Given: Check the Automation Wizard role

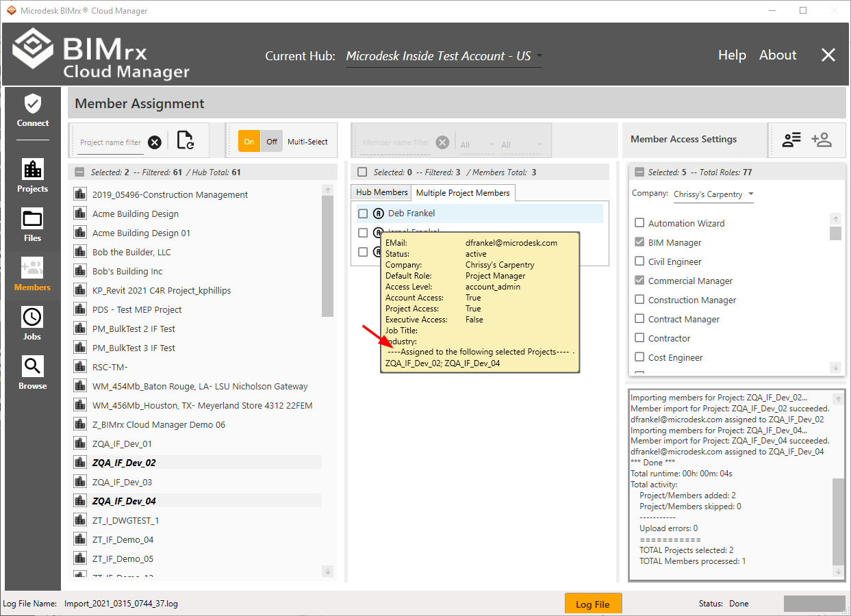Looking at the screenshot, I should [639, 223].
